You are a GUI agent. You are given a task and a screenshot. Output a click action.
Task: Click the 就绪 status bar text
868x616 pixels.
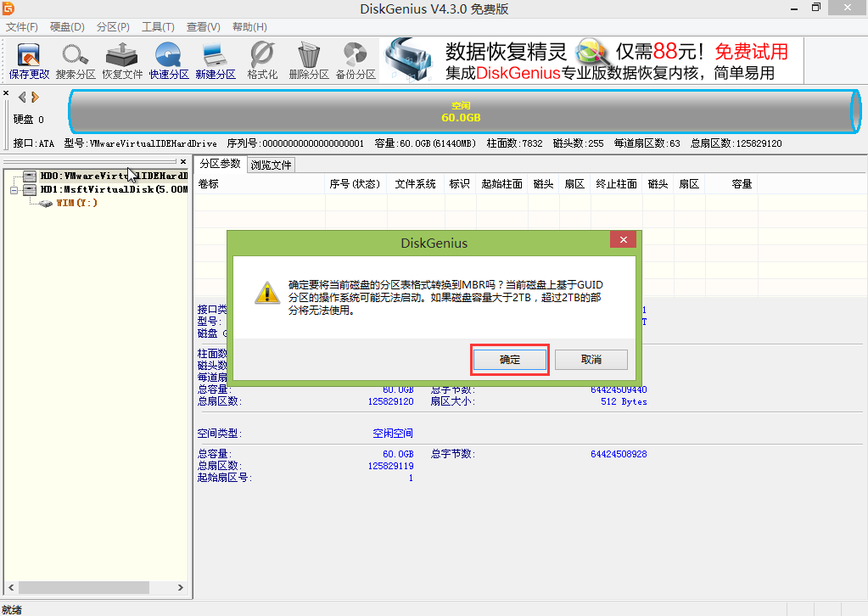(x=12, y=609)
